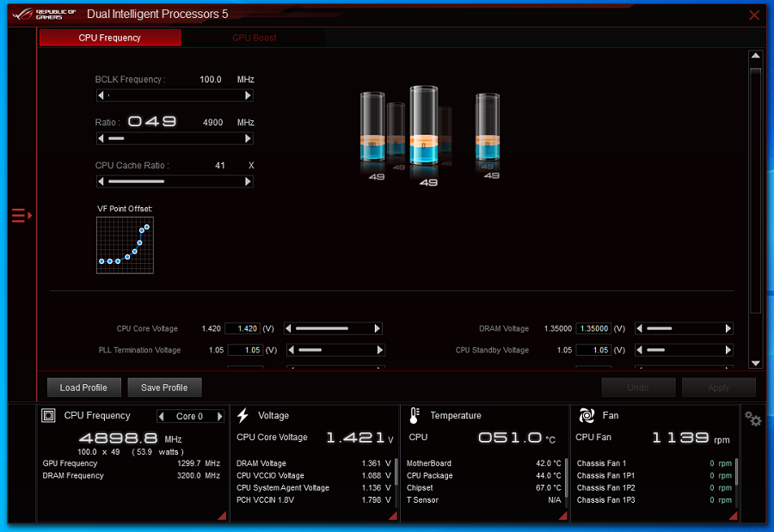The image size is (774, 532).
Task: Click the Voltage lightning bolt icon
Action: (x=243, y=415)
